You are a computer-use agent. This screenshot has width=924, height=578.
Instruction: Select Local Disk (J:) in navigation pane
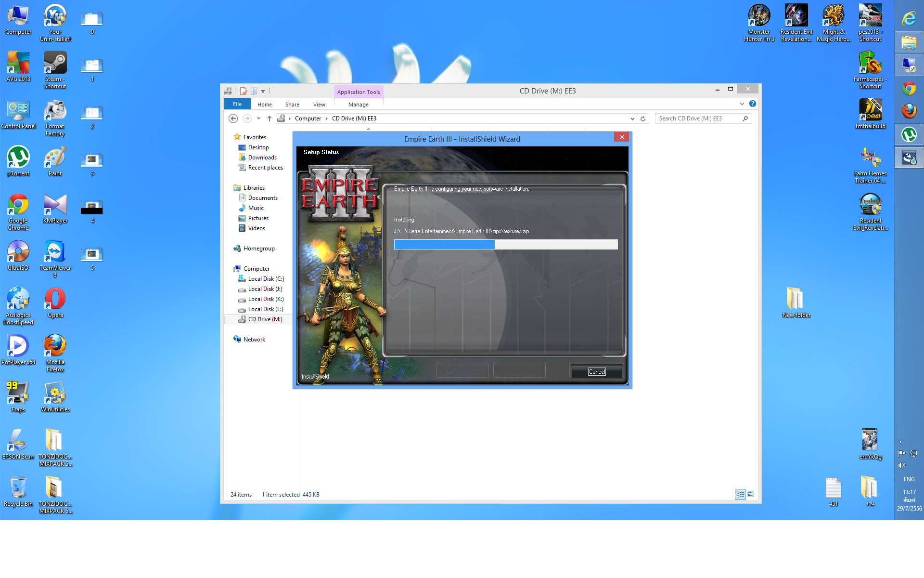click(x=265, y=289)
